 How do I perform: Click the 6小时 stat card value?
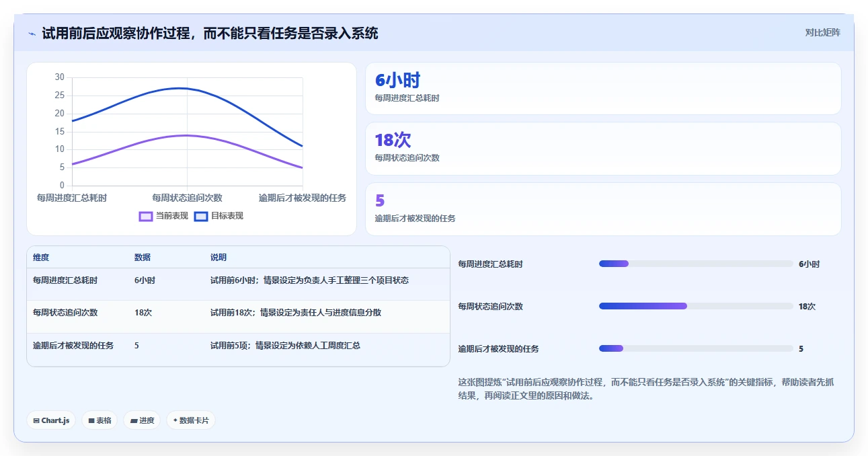tap(397, 80)
